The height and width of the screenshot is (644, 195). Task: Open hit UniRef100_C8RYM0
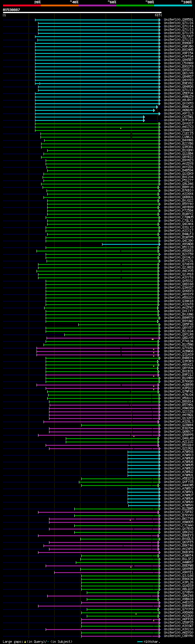pyautogui.click(x=179, y=635)
